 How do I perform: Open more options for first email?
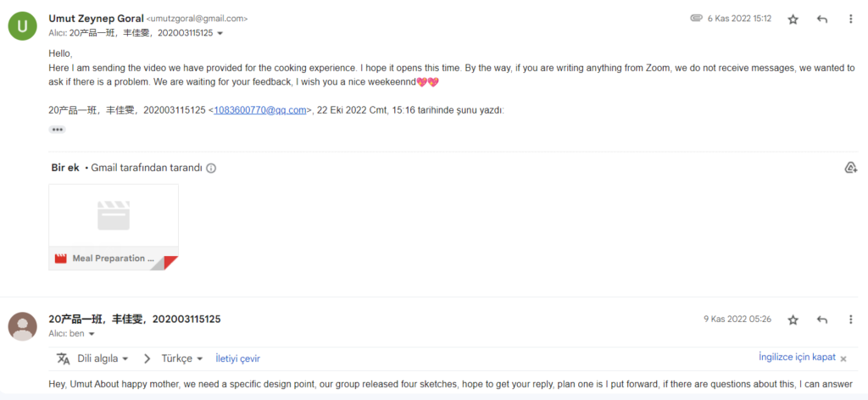pos(851,19)
